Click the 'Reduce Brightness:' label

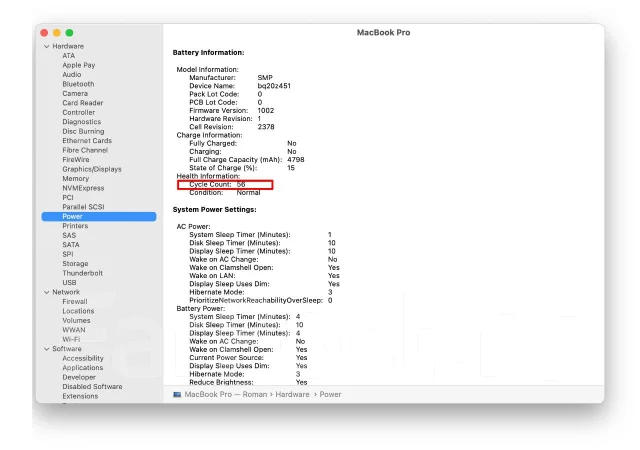[221, 383]
